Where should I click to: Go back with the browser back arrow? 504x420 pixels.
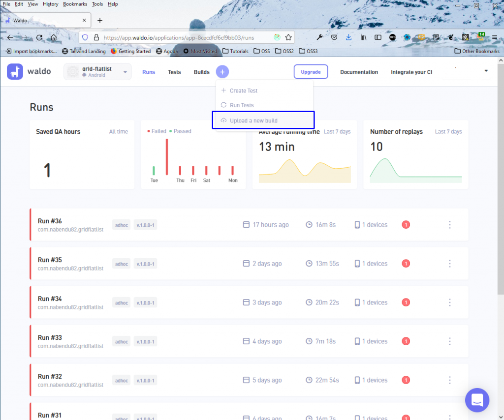pyautogui.click(x=10, y=37)
